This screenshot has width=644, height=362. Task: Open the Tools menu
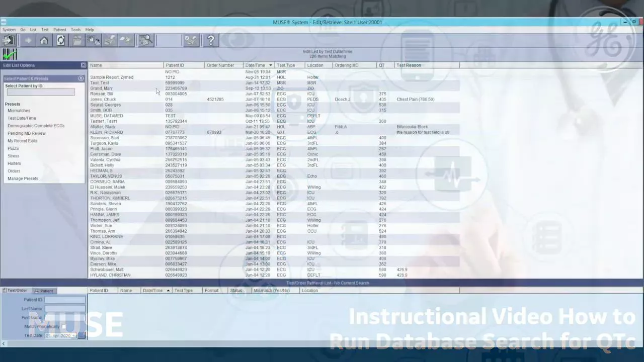click(75, 30)
